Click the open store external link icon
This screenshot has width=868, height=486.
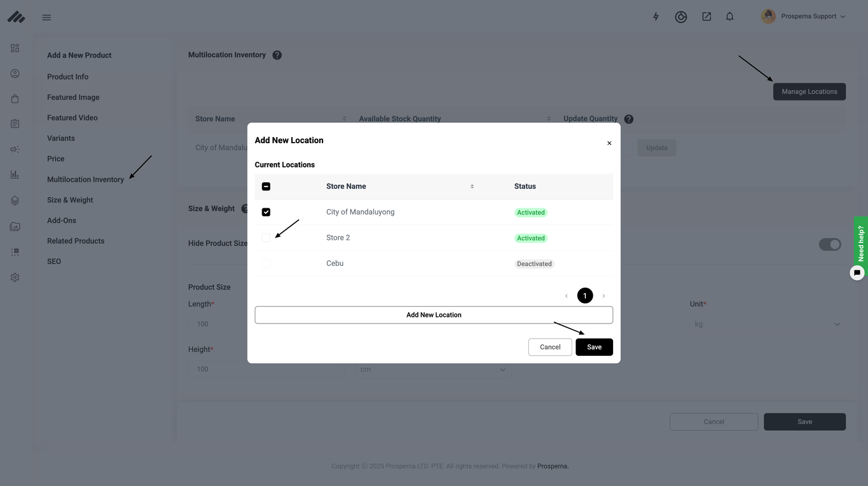click(706, 17)
